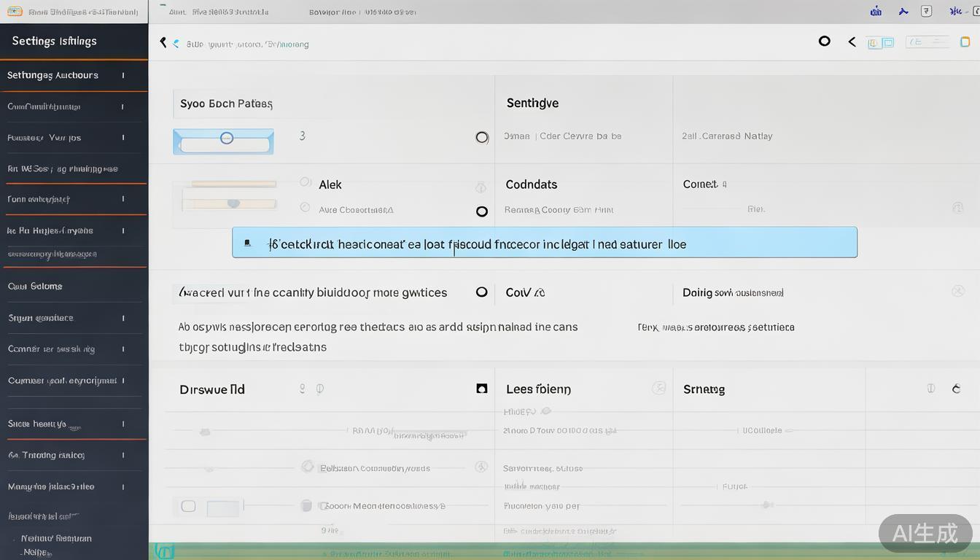Click the blue slider handle under Syoo Bcch Pataes
Screen dimensions: 980x560
point(227,138)
